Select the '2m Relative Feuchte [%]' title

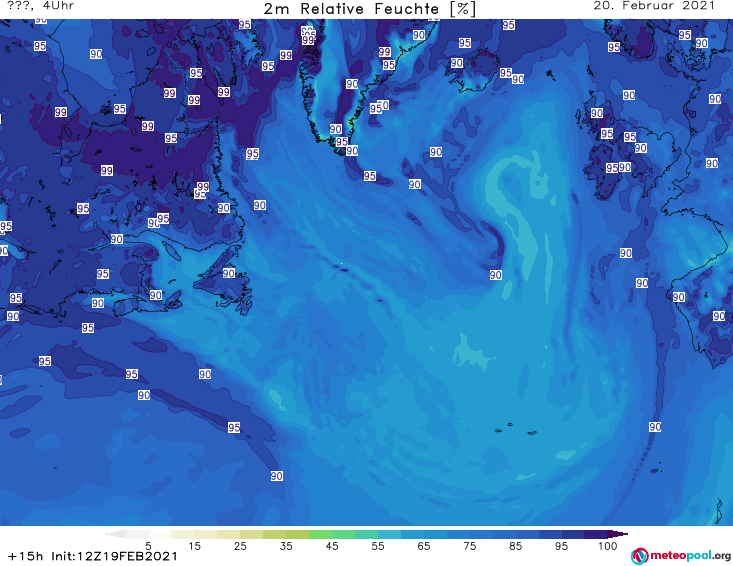[x=370, y=9]
